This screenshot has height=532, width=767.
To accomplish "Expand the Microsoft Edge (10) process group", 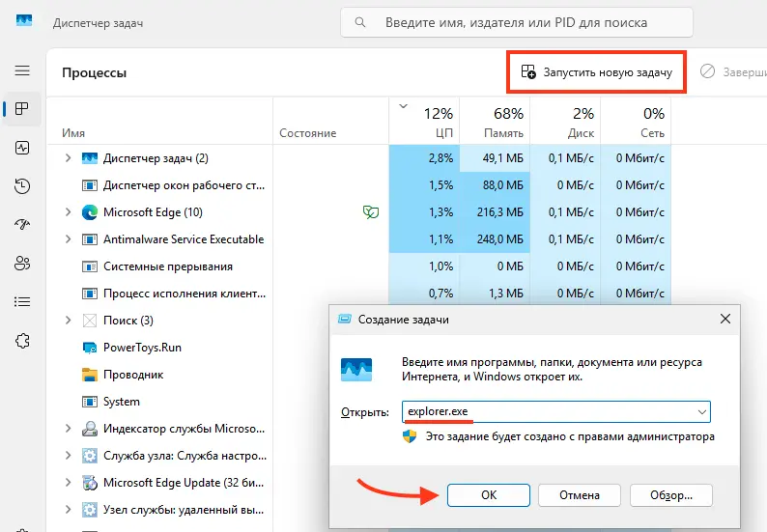I will tap(68, 212).
